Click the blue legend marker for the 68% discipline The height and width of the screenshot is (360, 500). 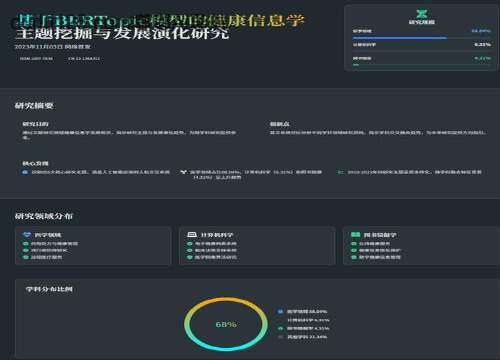[x=280, y=312]
